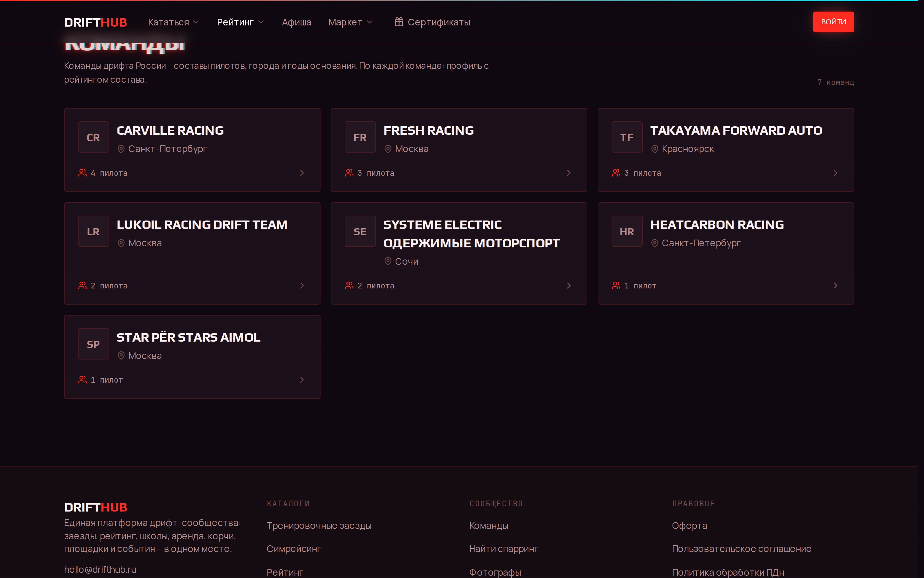Open the Фотографы footer link

pos(495,572)
